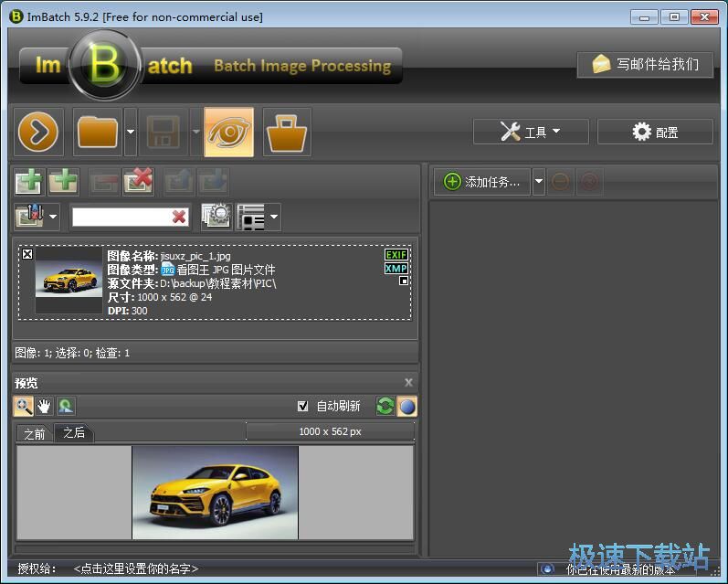728x584 pixels.
Task: Toggle the eye preview panel button
Action: [x=228, y=133]
